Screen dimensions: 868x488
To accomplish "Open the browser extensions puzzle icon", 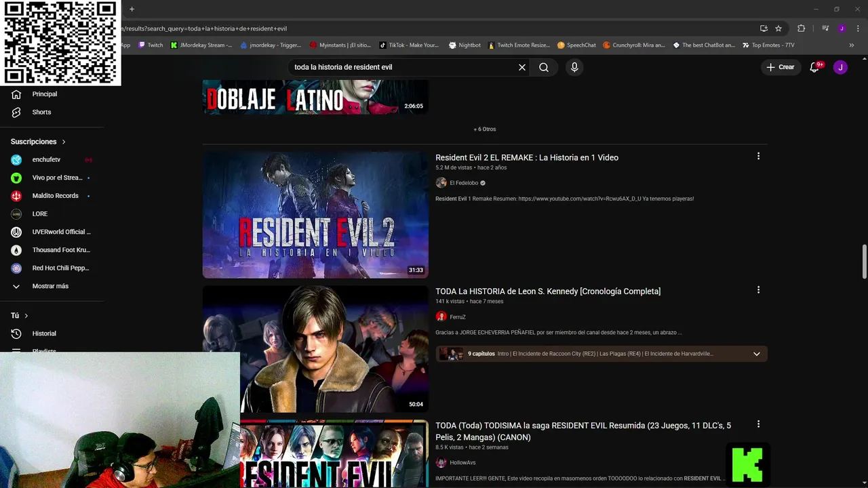I will tap(801, 28).
